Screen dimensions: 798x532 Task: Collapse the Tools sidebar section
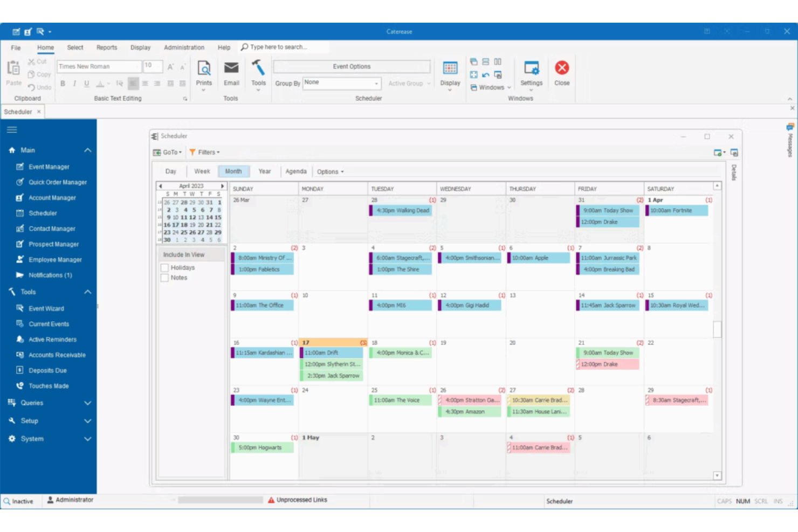pos(87,292)
